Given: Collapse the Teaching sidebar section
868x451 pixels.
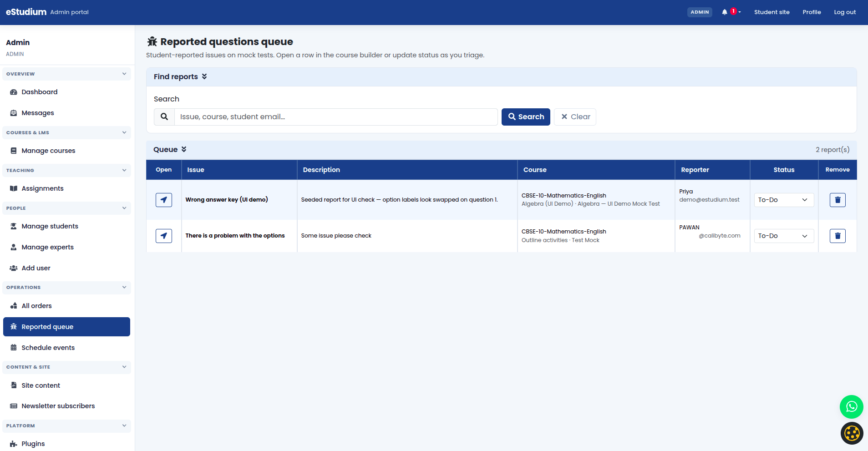Looking at the screenshot, I should click(66, 170).
